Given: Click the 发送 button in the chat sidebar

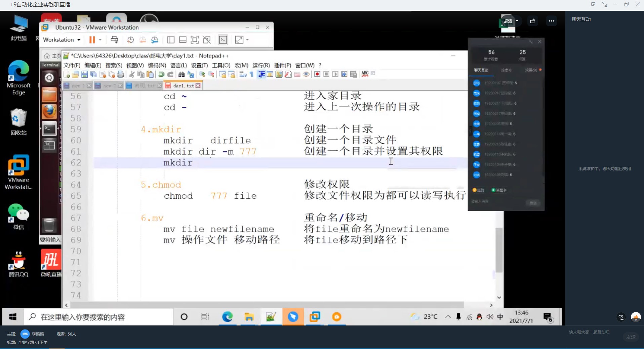Looking at the screenshot, I should 631,337.
